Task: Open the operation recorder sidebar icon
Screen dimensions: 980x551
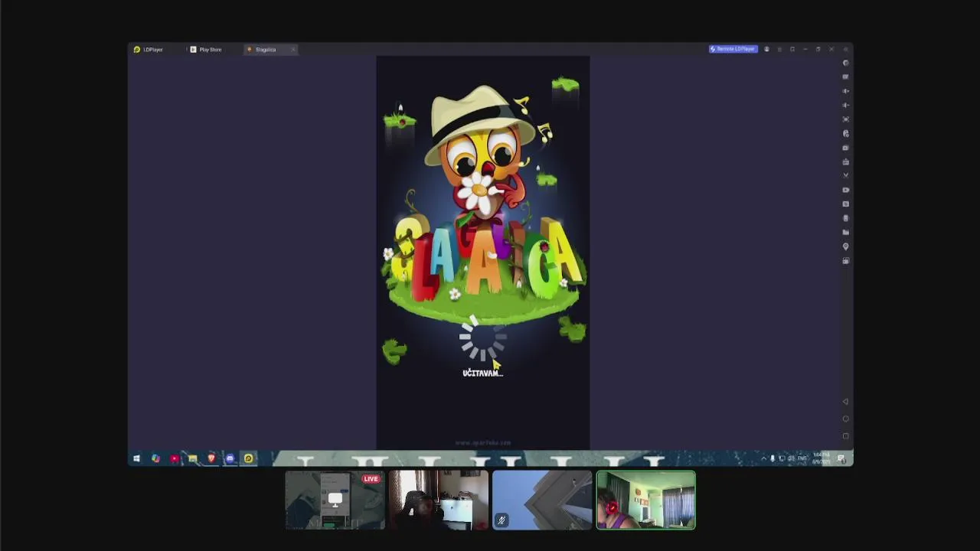Action: (846, 133)
